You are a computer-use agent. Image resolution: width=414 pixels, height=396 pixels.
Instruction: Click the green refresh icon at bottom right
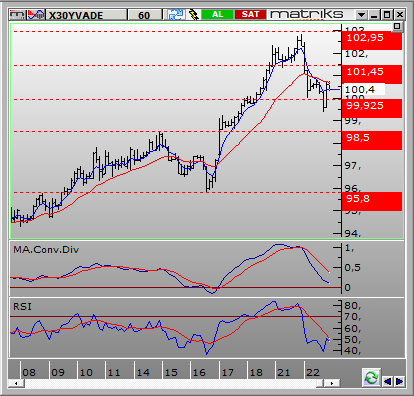click(x=372, y=378)
